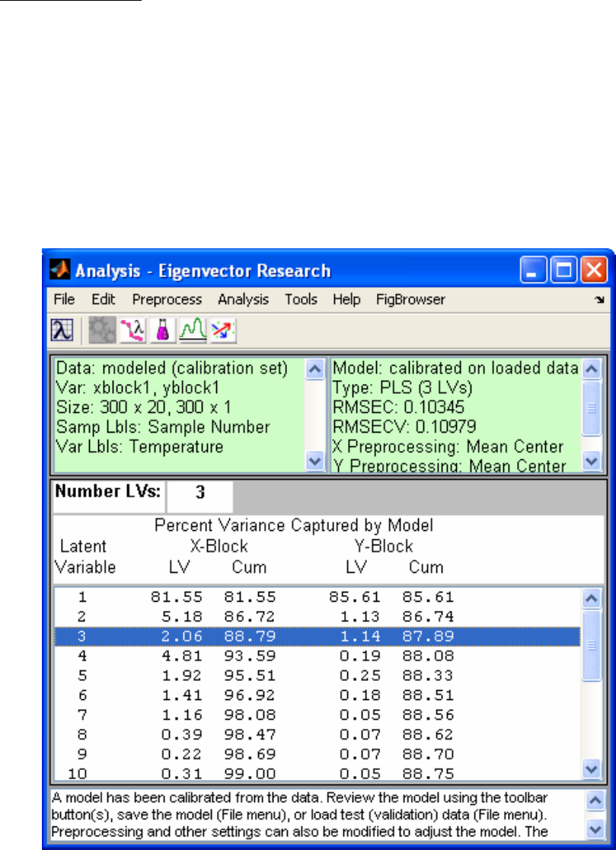
Task: Select latent variable row 2
Action: [318, 617]
